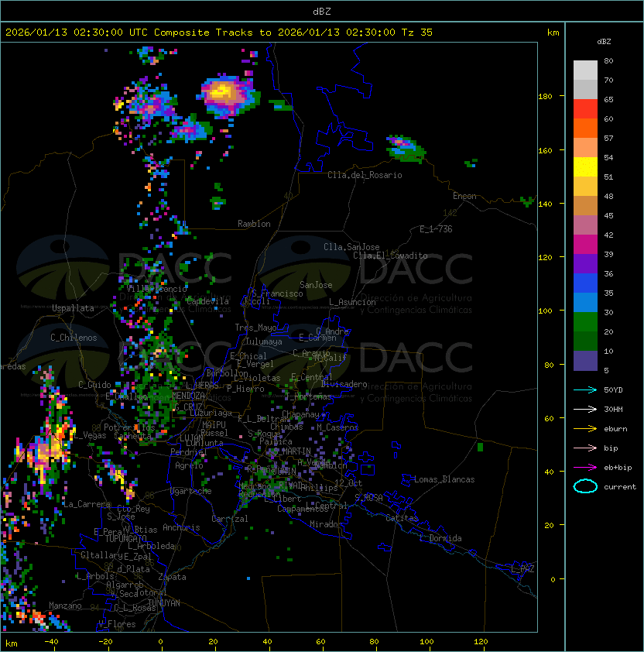Click the 'Clla.del_Rosario' place label
Image resolution: width=644 pixels, height=652 pixels.
365,175
